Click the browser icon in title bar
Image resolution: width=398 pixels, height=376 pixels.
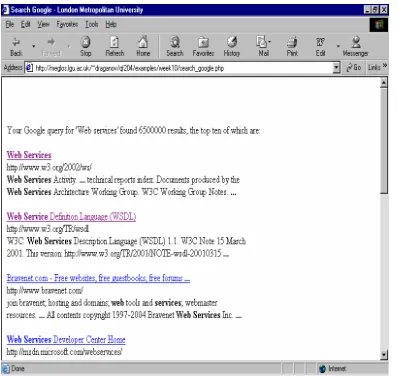click(x=5, y=10)
